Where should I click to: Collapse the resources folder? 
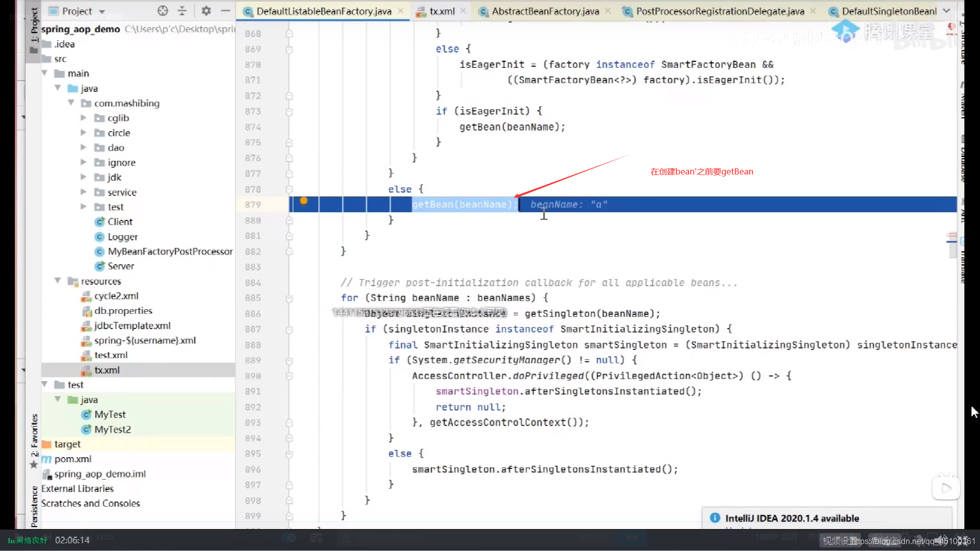point(58,281)
